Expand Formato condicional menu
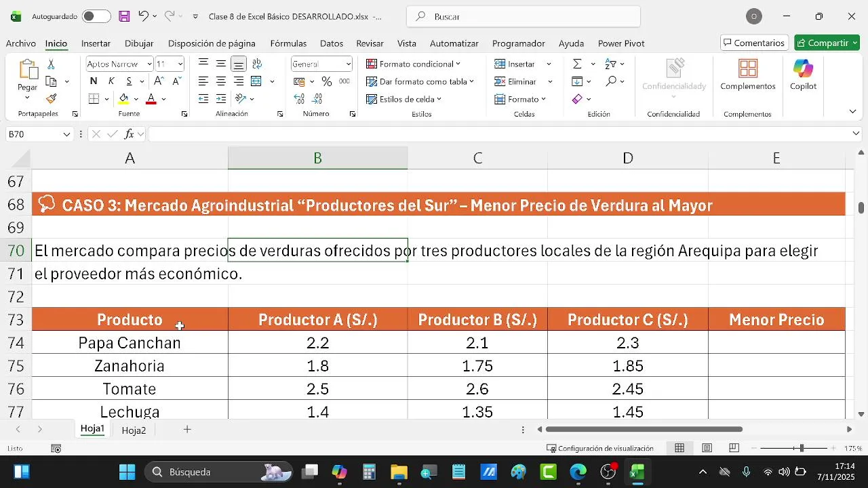This screenshot has width=868, height=488. tap(413, 64)
